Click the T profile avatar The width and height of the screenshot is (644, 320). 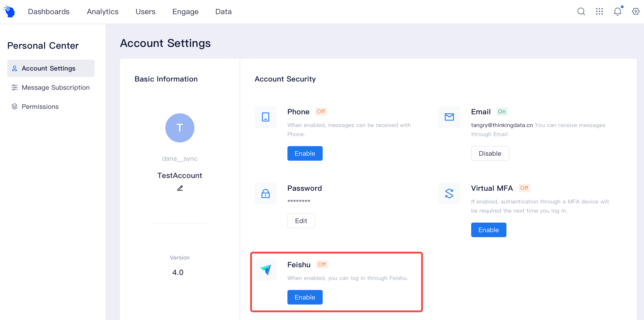(x=180, y=128)
